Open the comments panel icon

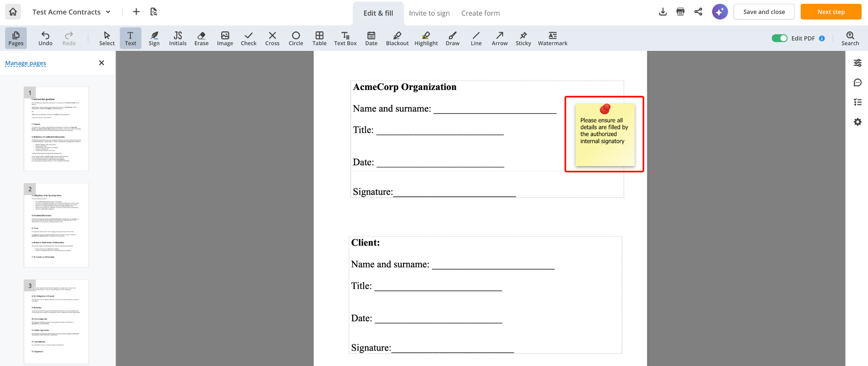857,83
